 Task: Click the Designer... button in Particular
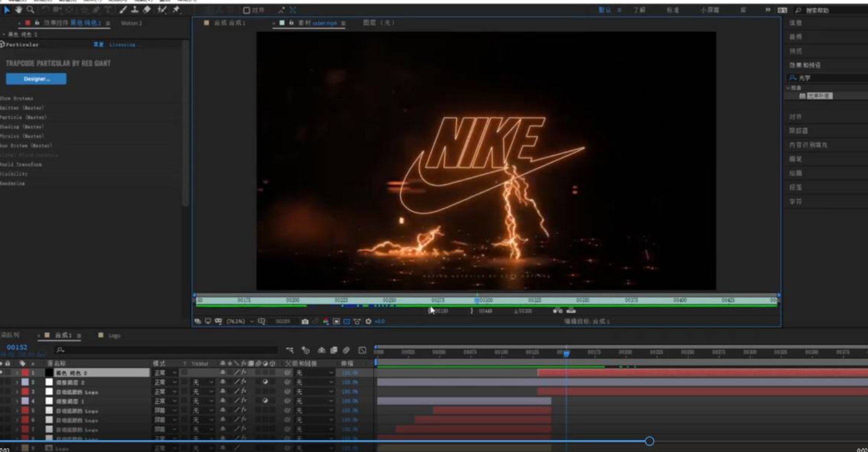(x=36, y=78)
